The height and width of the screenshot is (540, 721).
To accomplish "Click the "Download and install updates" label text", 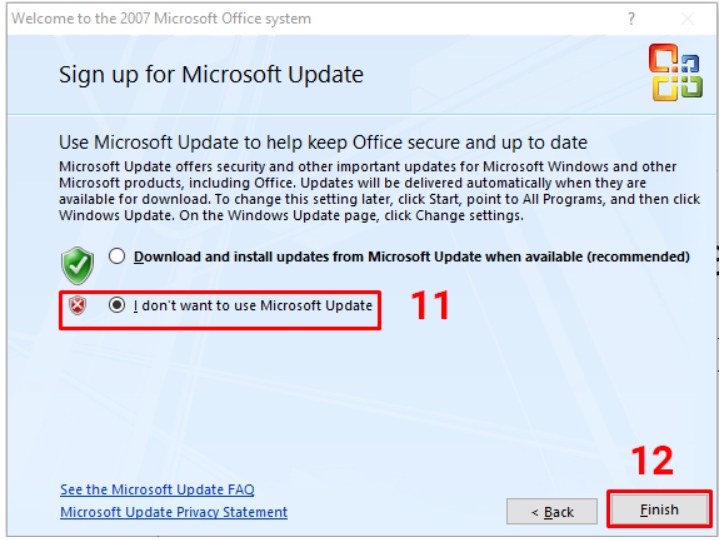I will [411, 257].
